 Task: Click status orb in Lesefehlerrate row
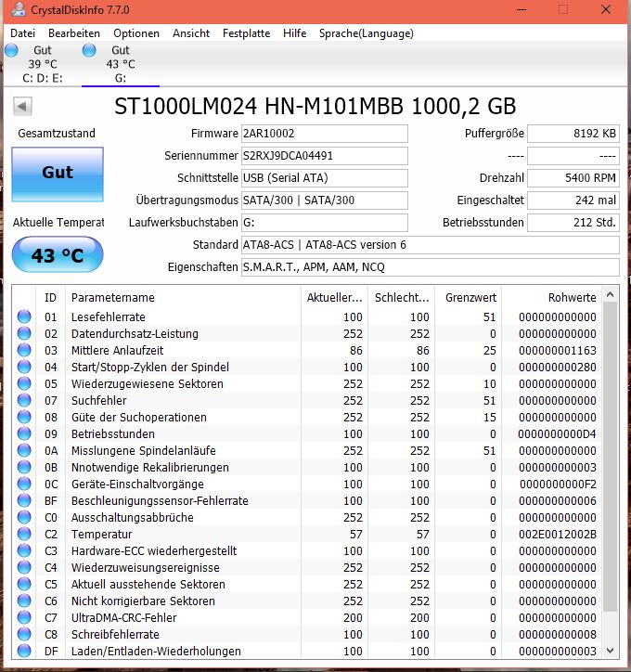24,317
